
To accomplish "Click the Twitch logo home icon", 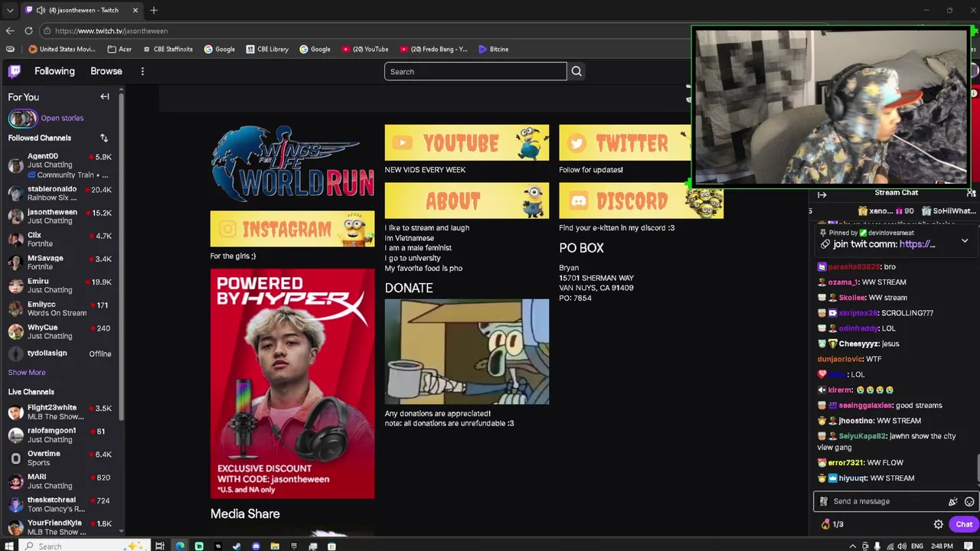I will (15, 71).
